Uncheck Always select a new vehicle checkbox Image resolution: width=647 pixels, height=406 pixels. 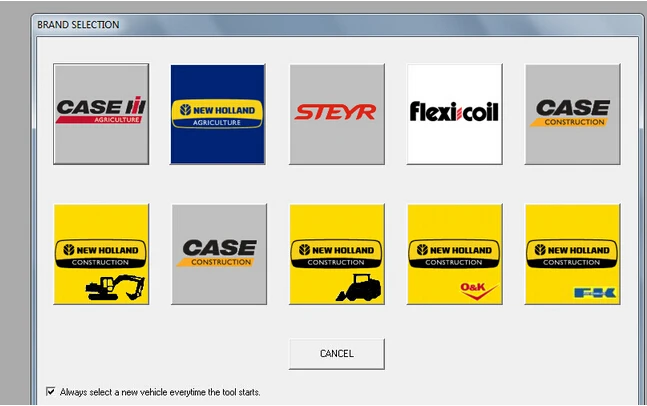(x=50, y=391)
